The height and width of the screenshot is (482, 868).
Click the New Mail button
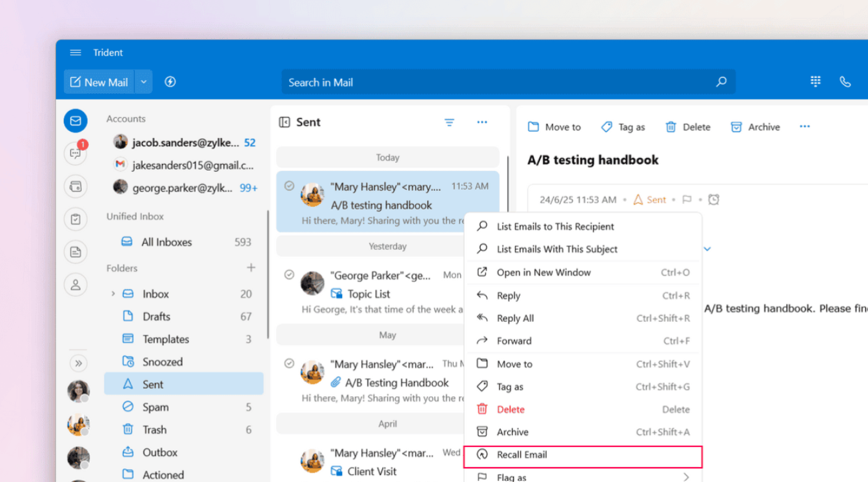click(99, 82)
